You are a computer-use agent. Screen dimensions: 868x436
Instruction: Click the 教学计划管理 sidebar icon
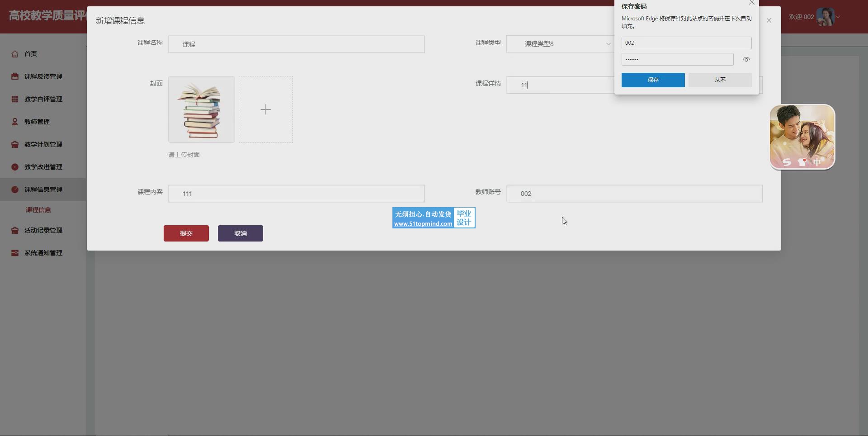(x=15, y=144)
